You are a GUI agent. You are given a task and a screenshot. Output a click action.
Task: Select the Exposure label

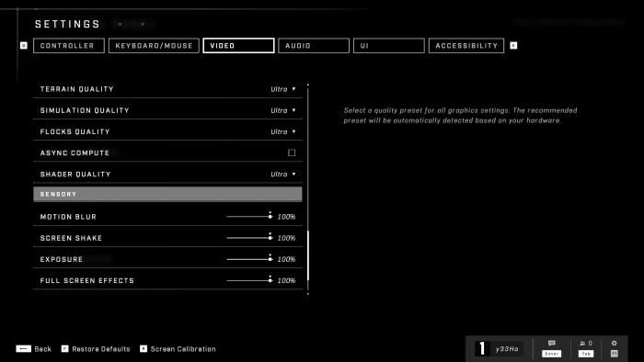(62, 259)
